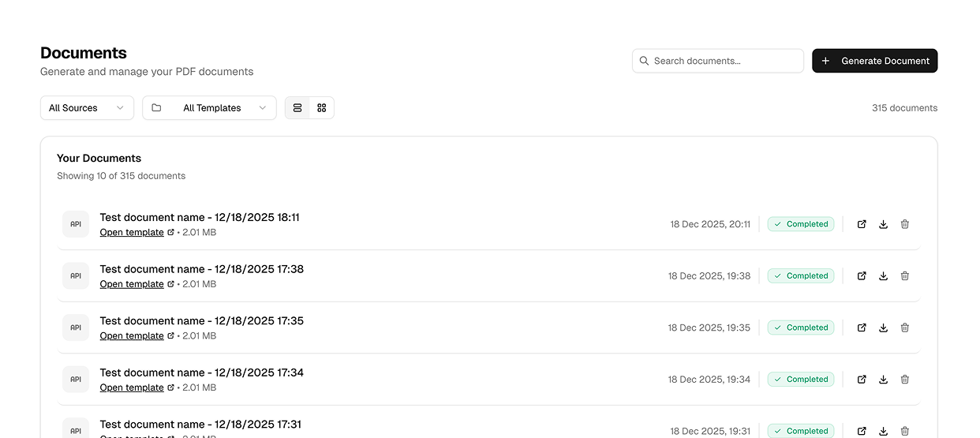Open the All Templates filter dropdown
This screenshot has width=980, height=438.
click(209, 108)
